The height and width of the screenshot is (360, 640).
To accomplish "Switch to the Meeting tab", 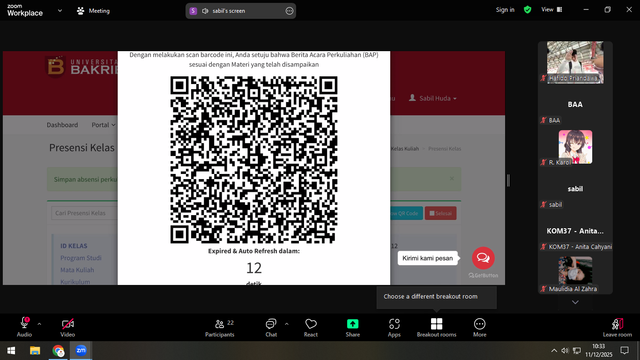I will coord(93,11).
